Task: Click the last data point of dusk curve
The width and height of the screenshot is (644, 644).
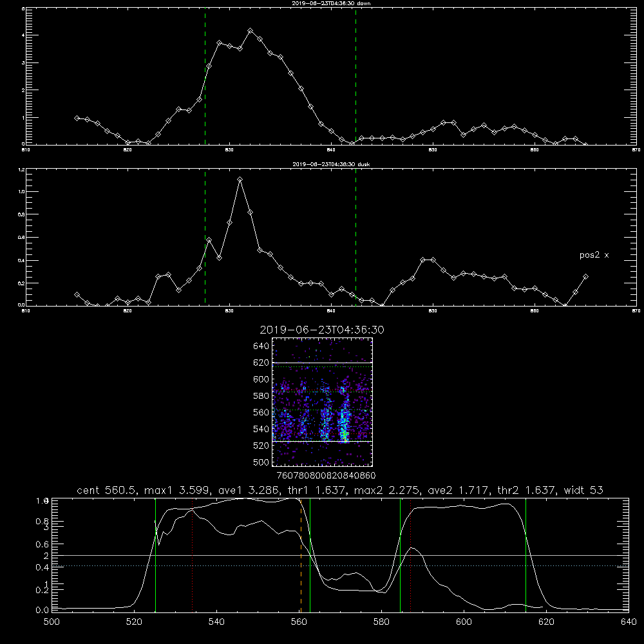Action: click(x=585, y=277)
